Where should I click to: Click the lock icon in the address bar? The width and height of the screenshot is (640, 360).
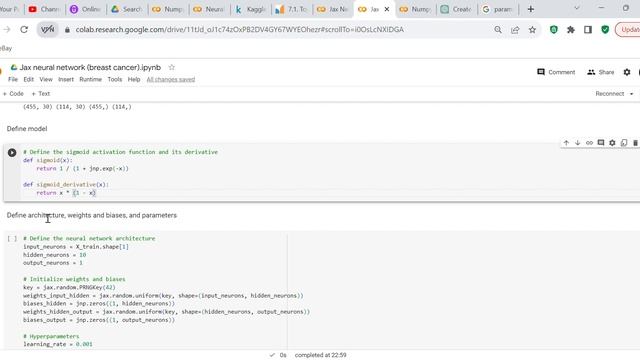[67, 29]
